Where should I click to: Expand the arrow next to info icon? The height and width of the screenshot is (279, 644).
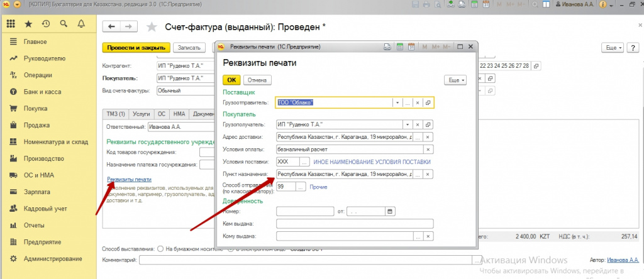[611, 5]
